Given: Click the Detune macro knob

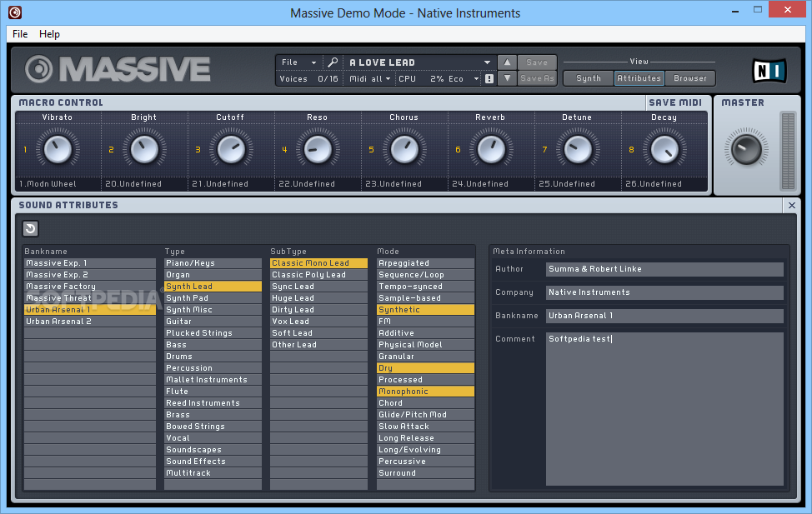Looking at the screenshot, I should 578,150.
